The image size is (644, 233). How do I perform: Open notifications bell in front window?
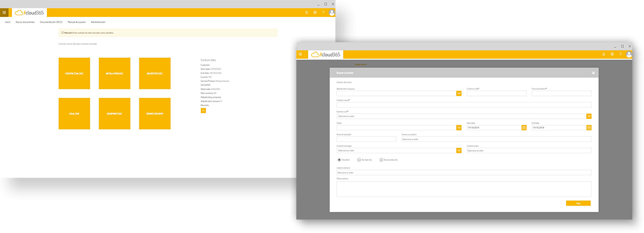[604, 54]
